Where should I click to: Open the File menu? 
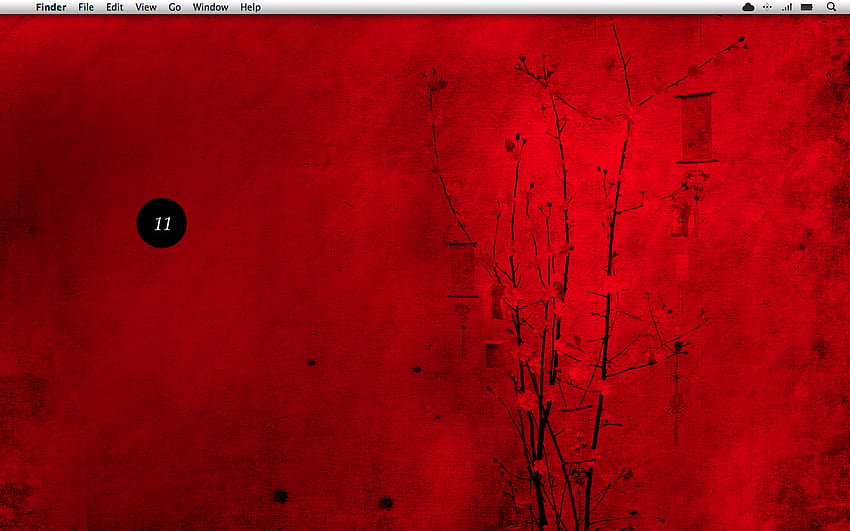click(86, 7)
